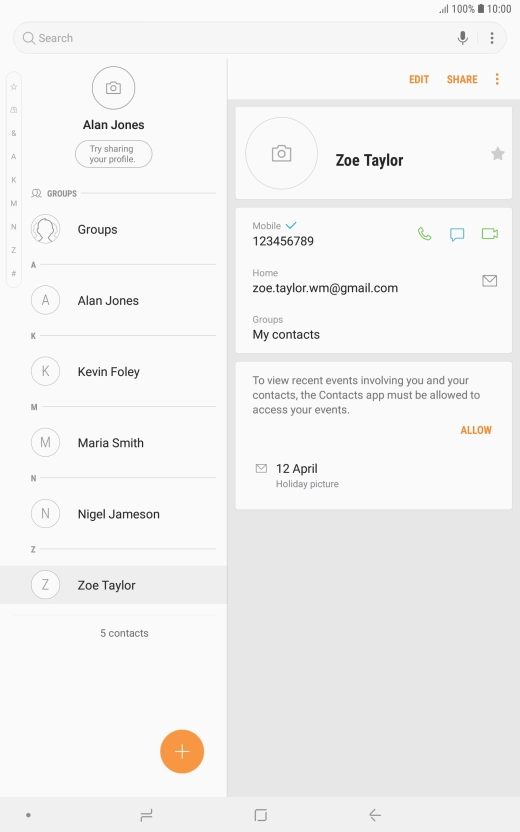Tap the EDIT button
Viewport: 520px width, 832px height.
tap(419, 79)
